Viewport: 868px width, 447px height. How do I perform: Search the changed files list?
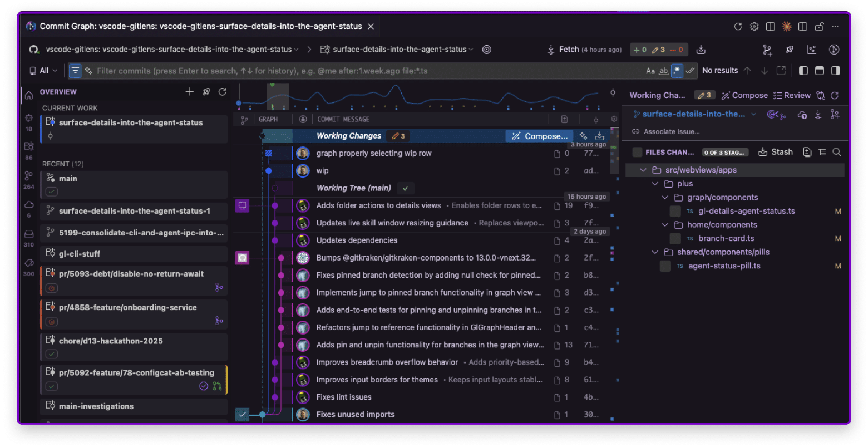(x=836, y=152)
